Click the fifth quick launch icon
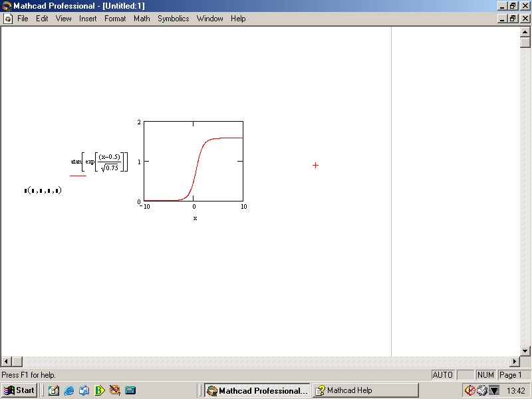This screenshot has height=399, width=532. [115, 390]
